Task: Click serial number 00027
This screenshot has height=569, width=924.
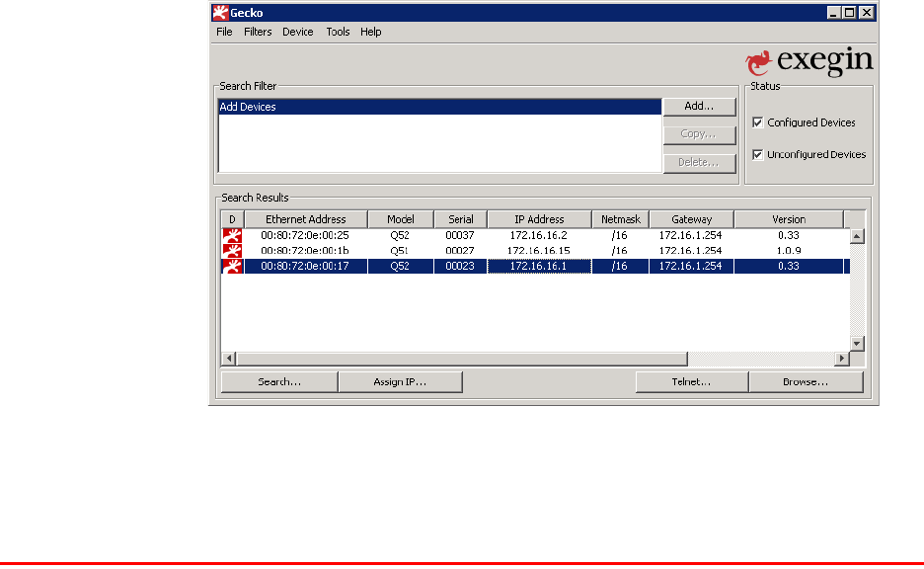Action: [x=460, y=251]
